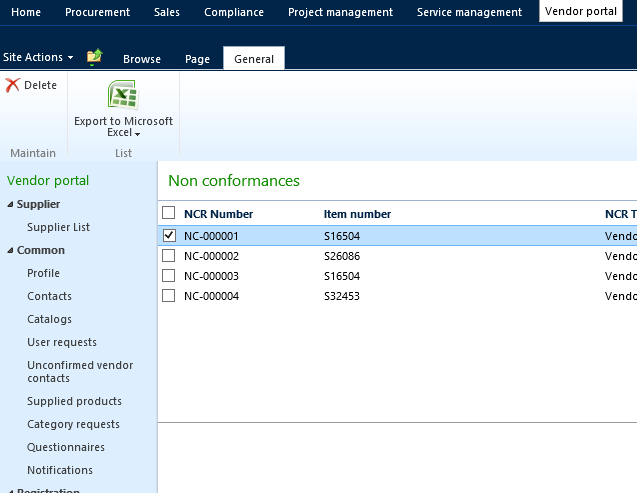
Task: Switch to the Browse ribbon tab
Action: coord(142,59)
